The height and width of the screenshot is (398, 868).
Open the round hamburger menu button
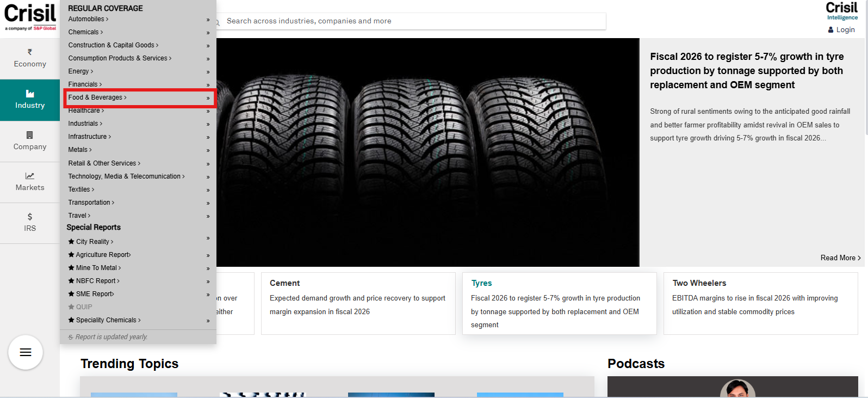click(x=26, y=352)
